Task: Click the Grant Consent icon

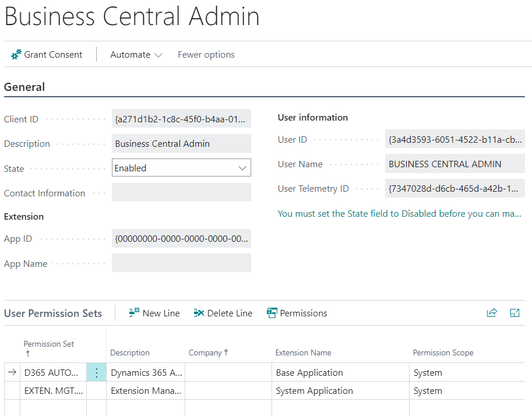Action: [16, 55]
